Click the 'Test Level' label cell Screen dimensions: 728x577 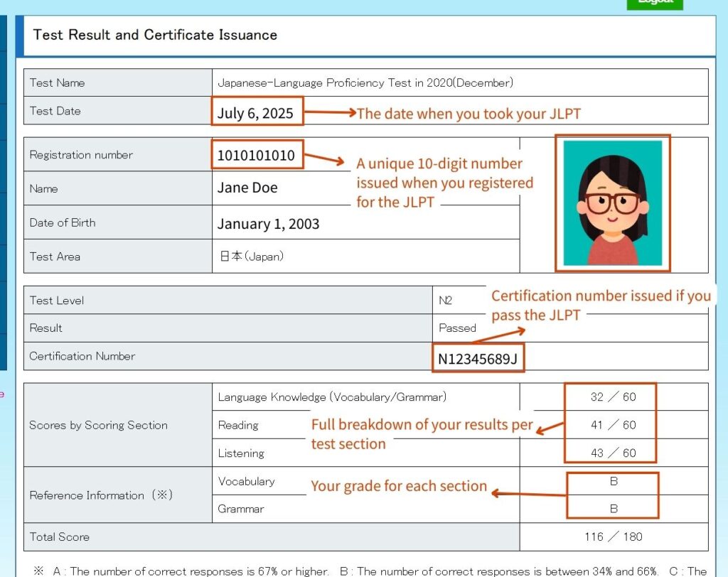(x=228, y=301)
